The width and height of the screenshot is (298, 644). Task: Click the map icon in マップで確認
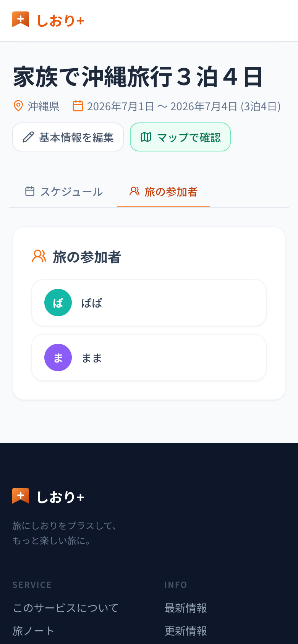[x=146, y=137]
